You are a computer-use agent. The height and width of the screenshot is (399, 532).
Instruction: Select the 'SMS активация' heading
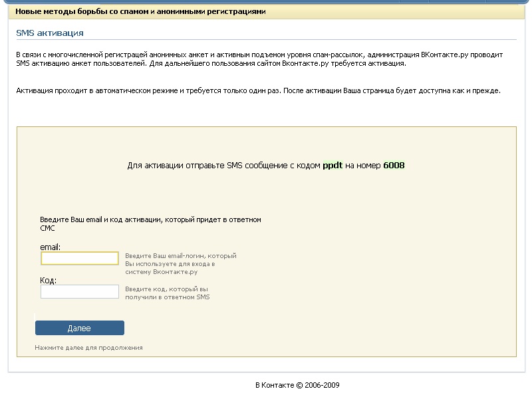coord(50,33)
